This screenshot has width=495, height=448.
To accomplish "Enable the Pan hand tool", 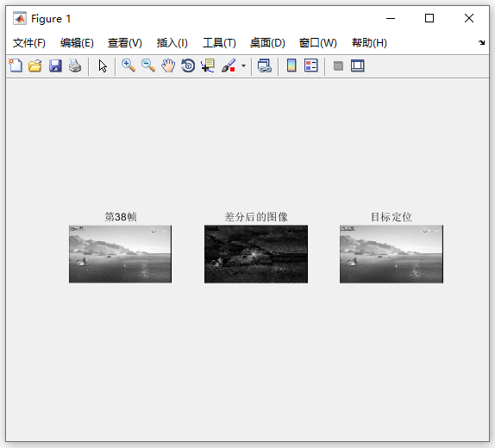I will 168,66.
